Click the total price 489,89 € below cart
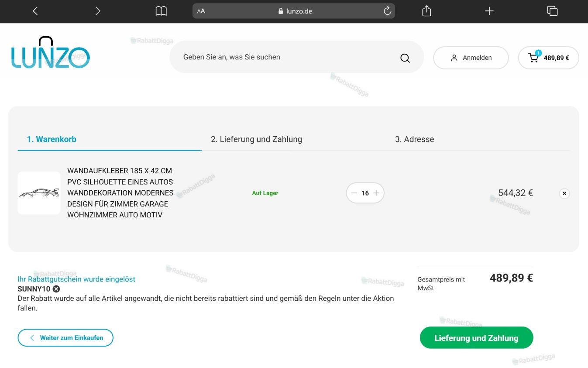The width and height of the screenshot is (588, 368). [x=511, y=278]
